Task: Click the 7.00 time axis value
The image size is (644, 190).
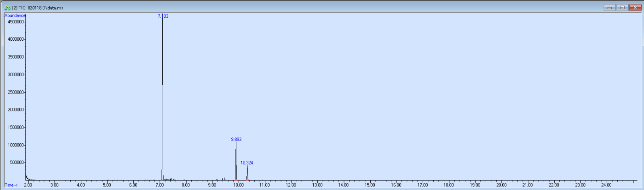Action: pos(159,185)
